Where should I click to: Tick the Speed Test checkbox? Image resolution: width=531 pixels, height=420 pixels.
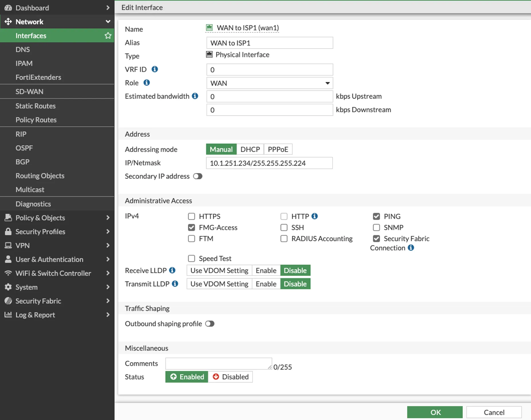192,258
